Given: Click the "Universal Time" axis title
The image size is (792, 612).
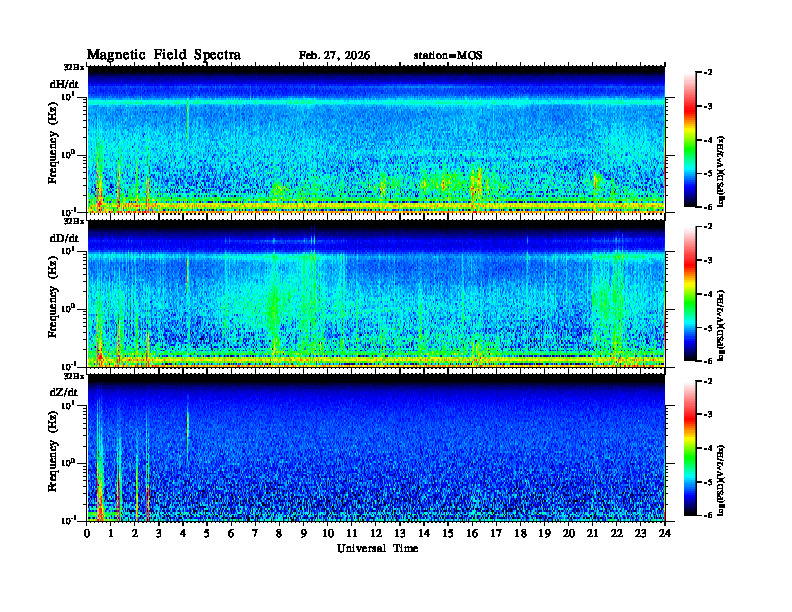Looking at the screenshot, I should click(x=377, y=548).
